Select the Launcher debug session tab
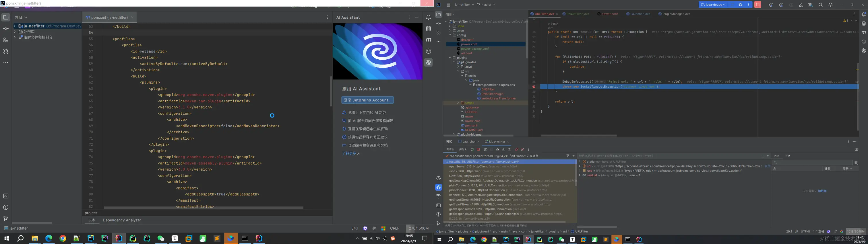 tap(469, 142)
